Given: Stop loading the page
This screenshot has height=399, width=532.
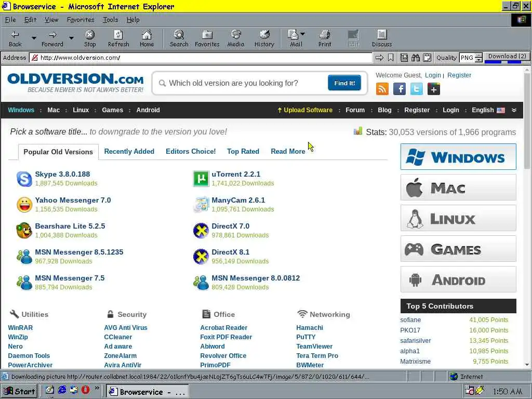Looking at the screenshot, I should (89, 38).
